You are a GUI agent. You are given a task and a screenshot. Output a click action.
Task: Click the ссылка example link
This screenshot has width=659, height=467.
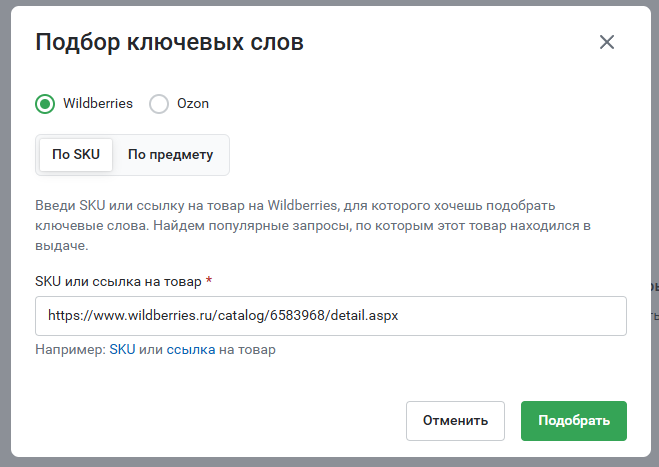191,350
